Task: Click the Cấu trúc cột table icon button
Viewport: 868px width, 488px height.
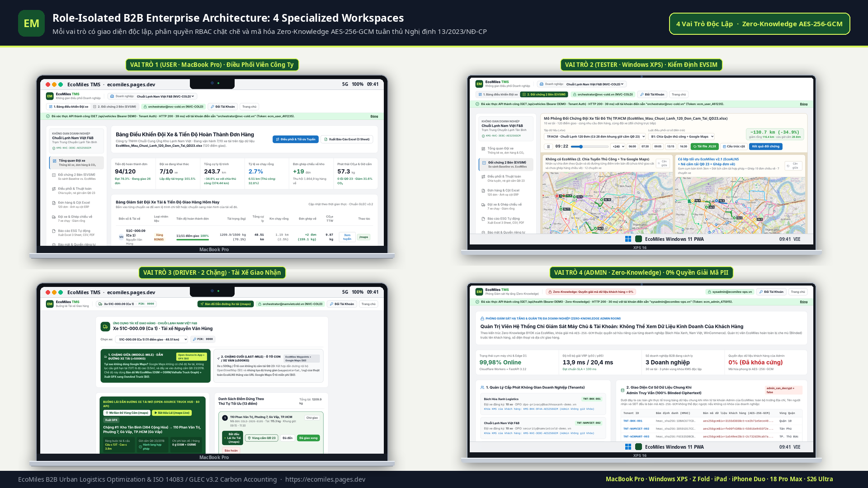Action: pos(734,146)
